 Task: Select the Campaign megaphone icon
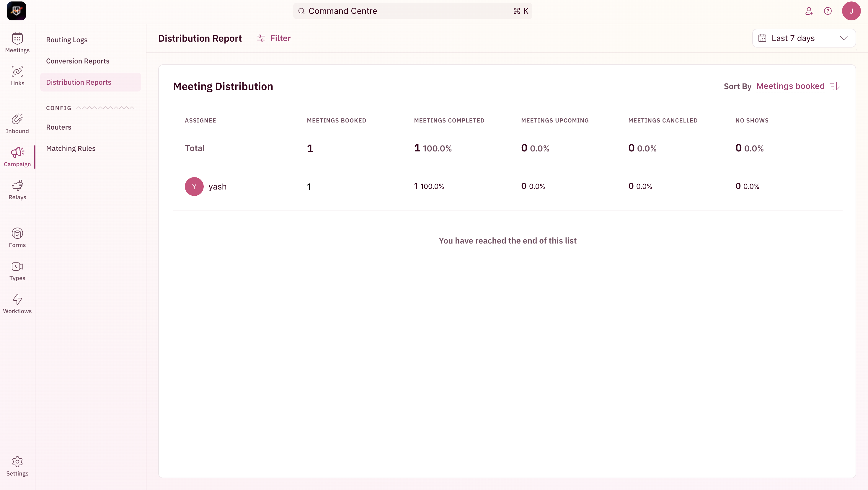(17, 152)
